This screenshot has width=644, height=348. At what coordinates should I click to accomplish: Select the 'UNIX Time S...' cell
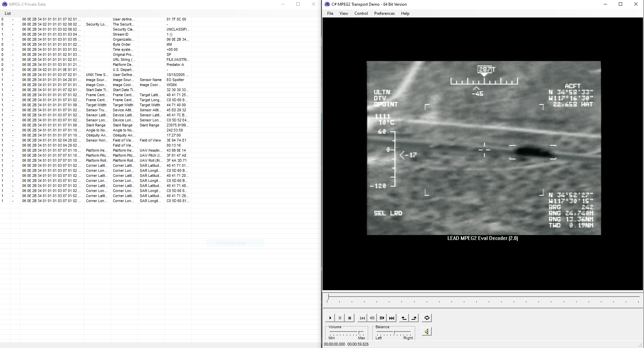(97, 75)
